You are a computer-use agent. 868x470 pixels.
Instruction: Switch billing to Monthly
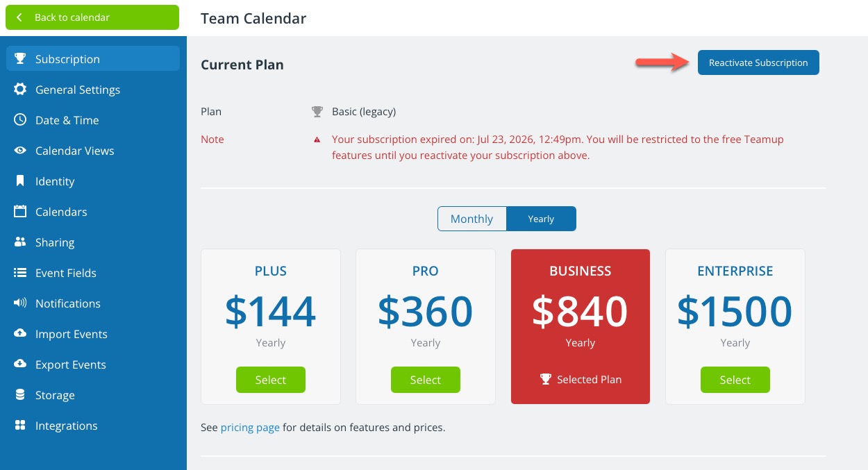(471, 219)
